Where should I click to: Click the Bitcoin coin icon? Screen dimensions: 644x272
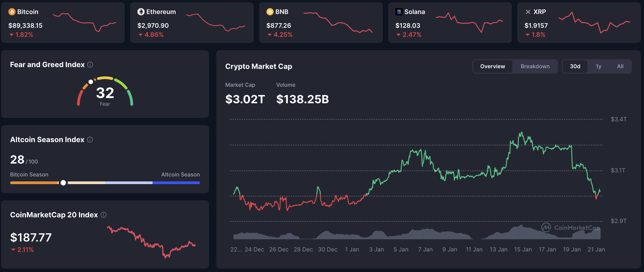[12, 12]
